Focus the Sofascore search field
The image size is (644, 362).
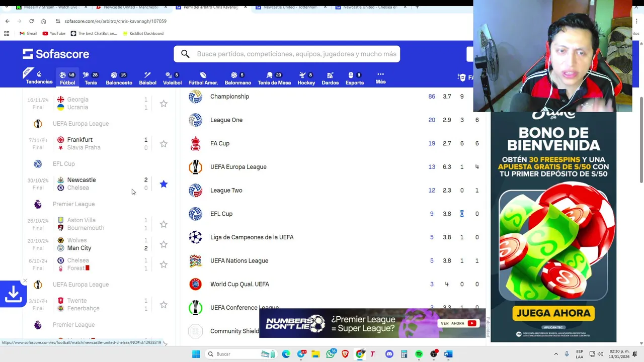click(x=287, y=54)
